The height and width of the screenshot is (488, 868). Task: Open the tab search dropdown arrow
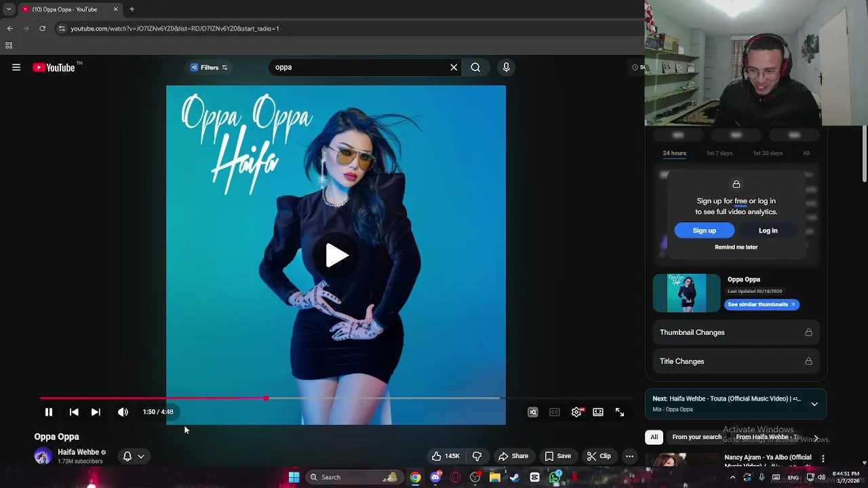(9, 9)
